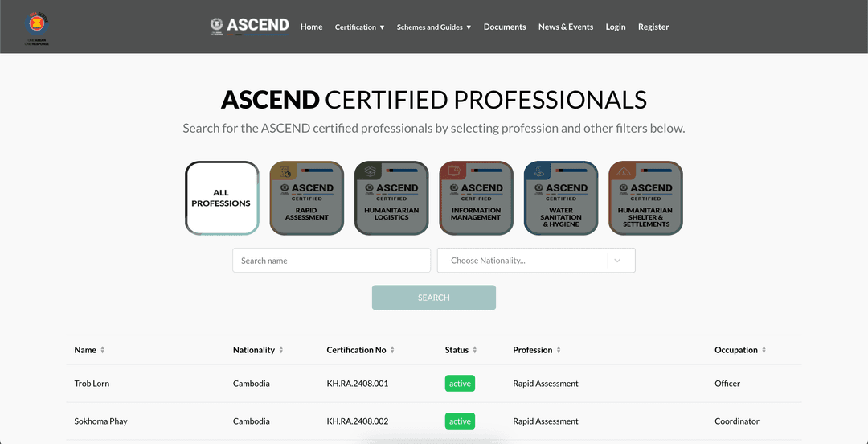
Task: Go to the Login page
Action: 616,27
